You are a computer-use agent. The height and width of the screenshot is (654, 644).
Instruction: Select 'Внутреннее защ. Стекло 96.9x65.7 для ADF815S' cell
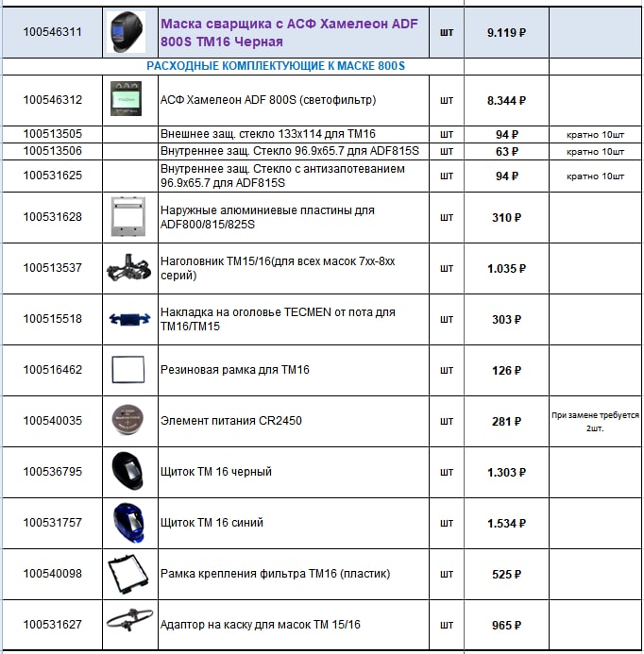point(294,151)
